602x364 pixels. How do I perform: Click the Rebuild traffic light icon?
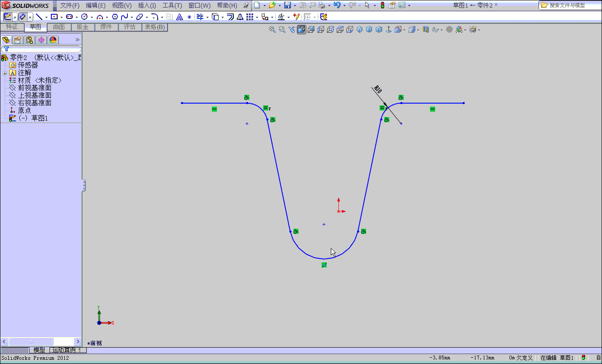coord(383,5)
